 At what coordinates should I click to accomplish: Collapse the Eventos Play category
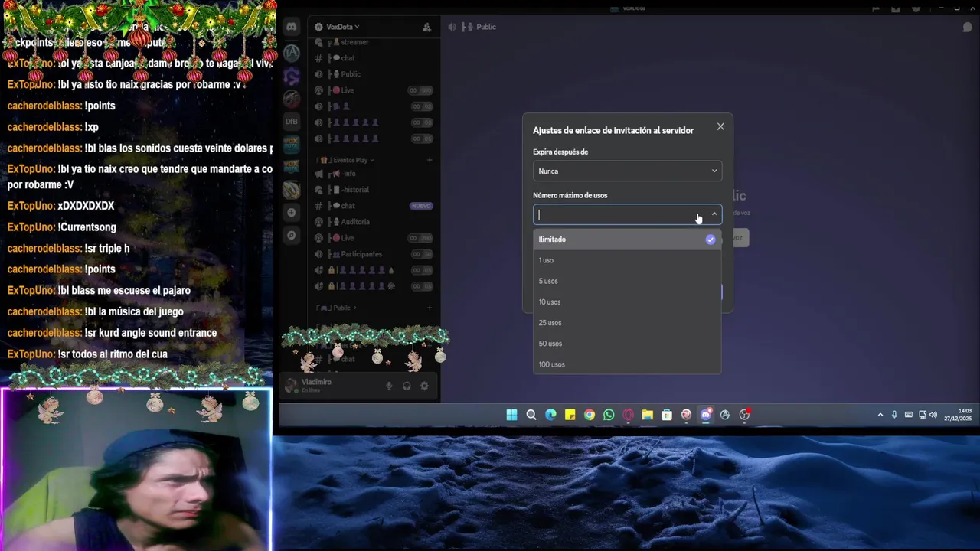[346, 160]
